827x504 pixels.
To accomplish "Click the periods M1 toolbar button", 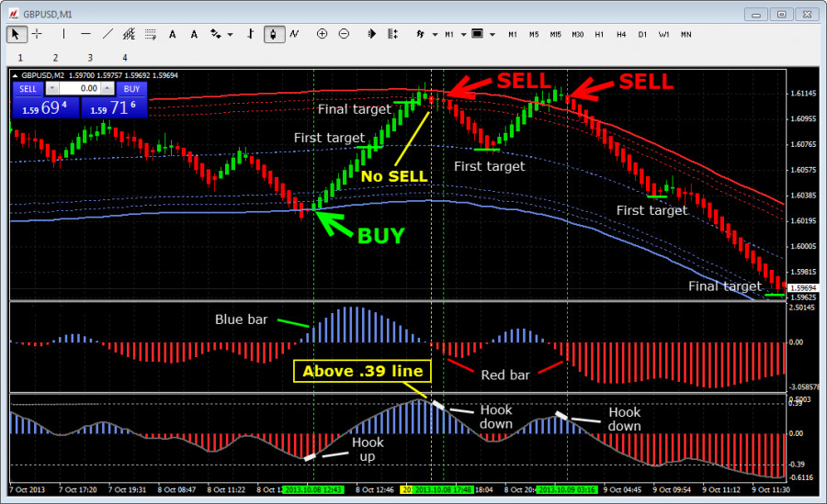I will (449, 35).
